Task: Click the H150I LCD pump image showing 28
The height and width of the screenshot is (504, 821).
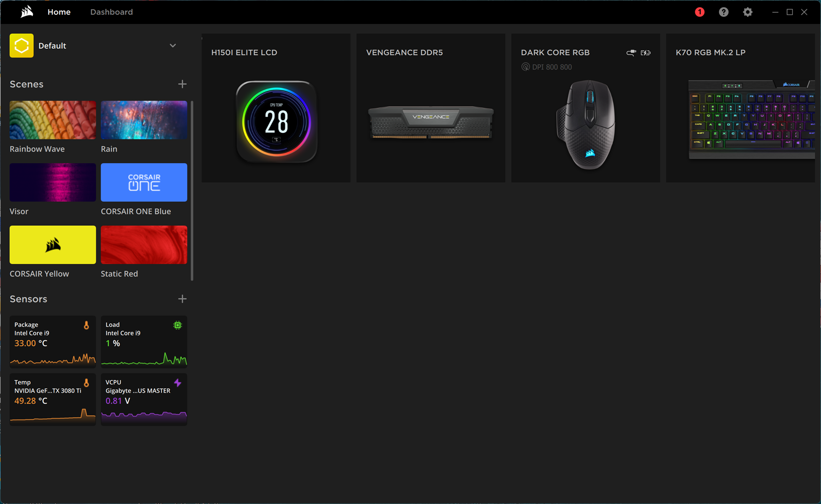Action: [x=277, y=122]
